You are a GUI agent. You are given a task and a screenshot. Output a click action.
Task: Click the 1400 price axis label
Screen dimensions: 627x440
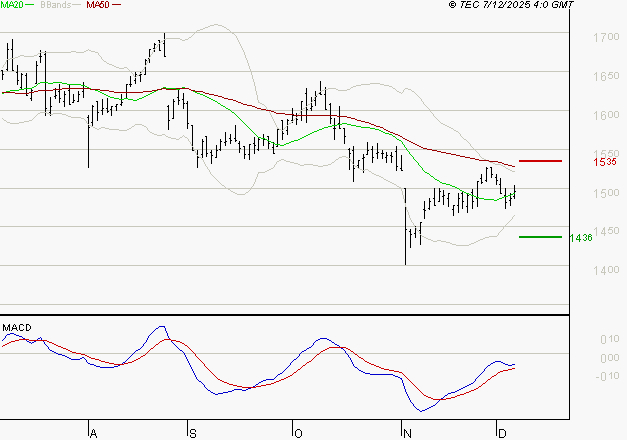pos(606,270)
